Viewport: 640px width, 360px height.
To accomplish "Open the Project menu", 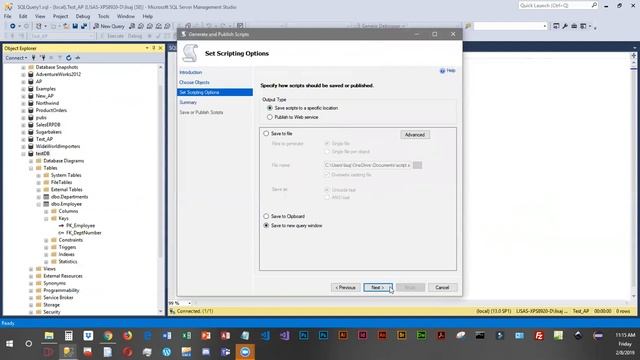I will pyautogui.click(x=60, y=16).
